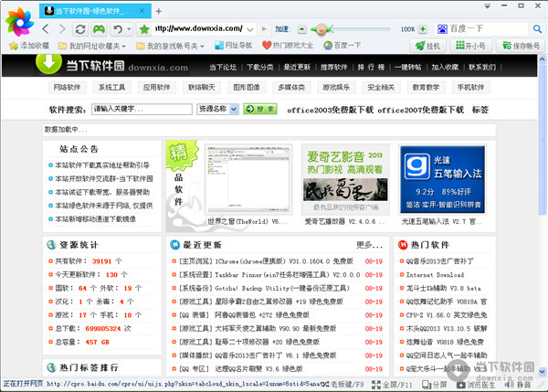
Task: Open the green gamepad icon
Action: [x=99, y=29]
